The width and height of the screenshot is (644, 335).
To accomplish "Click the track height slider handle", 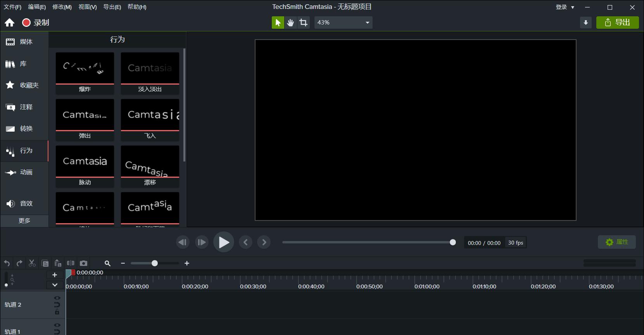I will point(6,285).
